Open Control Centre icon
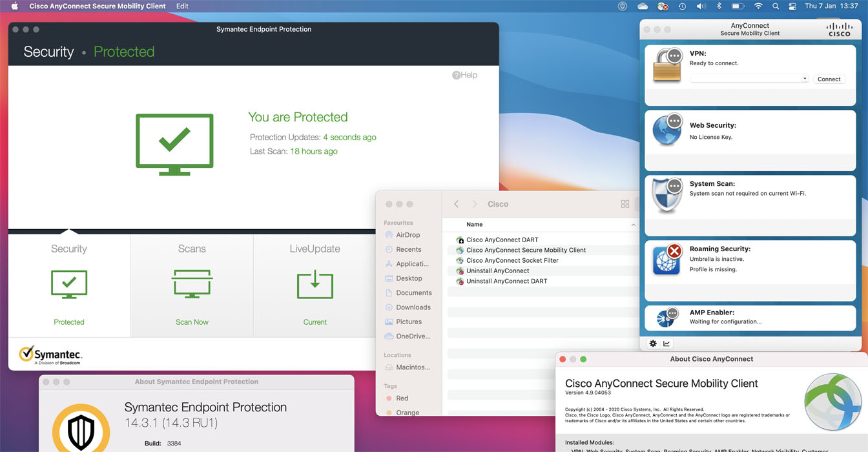 point(793,6)
